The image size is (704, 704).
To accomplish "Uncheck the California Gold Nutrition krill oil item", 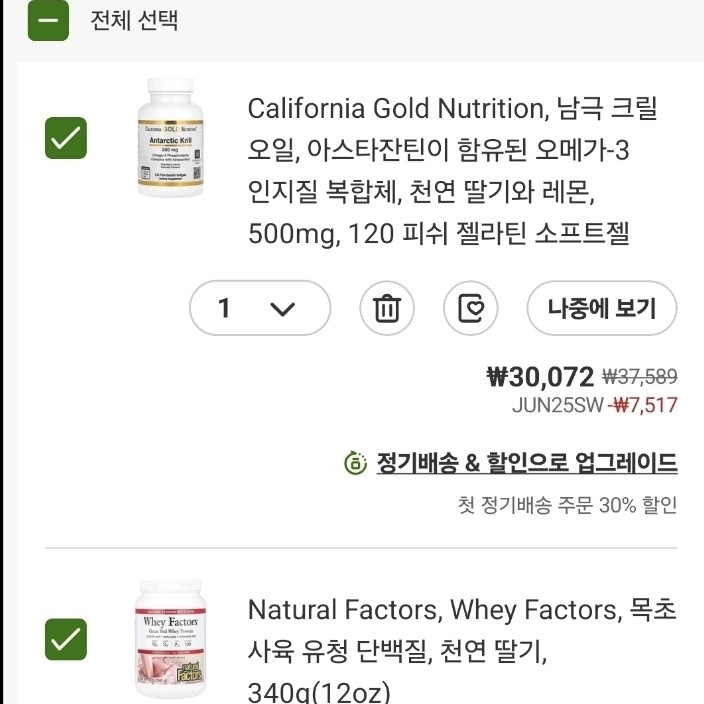I will coord(67,138).
